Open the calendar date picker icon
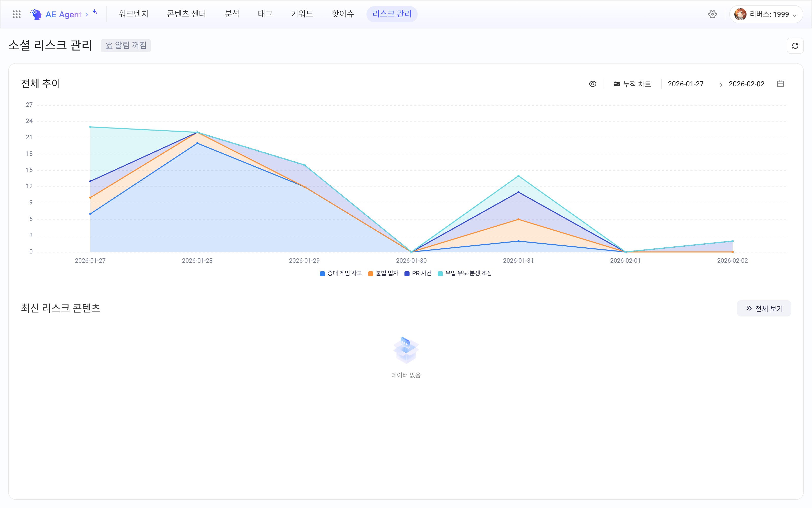Image resolution: width=812 pixels, height=508 pixels. [781, 84]
